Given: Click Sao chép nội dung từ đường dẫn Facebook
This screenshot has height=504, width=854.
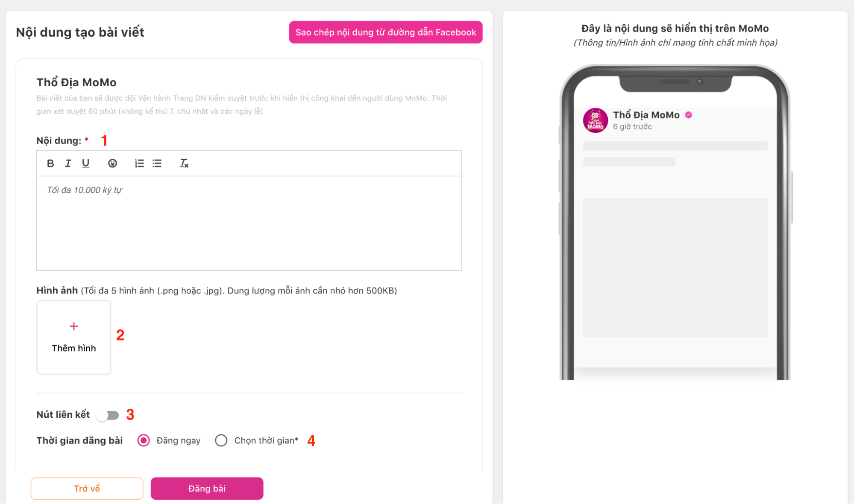Looking at the screenshot, I should tap(386, 32).
